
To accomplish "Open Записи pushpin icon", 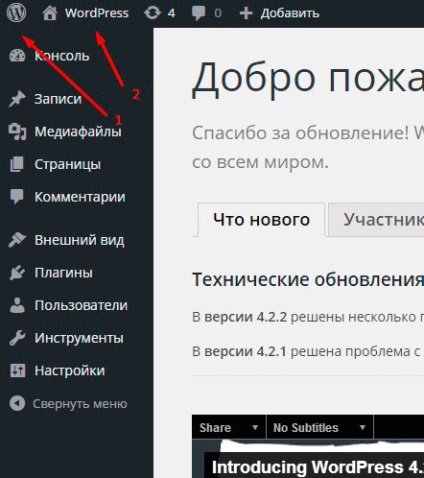I will pos(17,99).
